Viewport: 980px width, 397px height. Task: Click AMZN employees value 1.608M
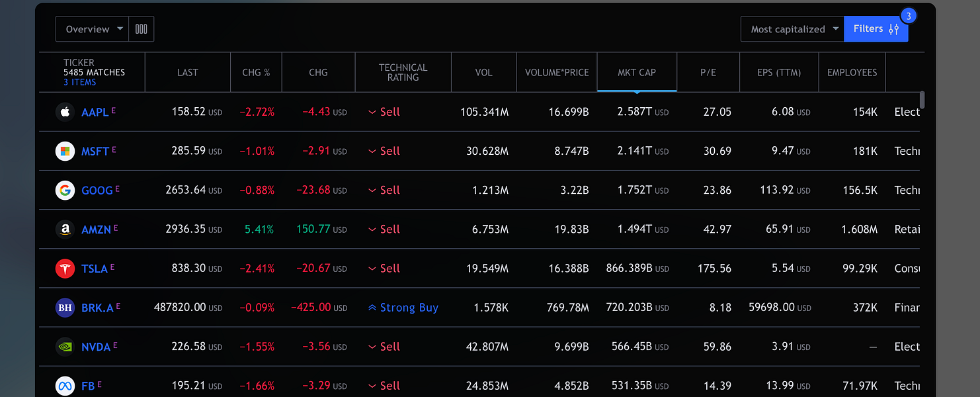(860, 229)
